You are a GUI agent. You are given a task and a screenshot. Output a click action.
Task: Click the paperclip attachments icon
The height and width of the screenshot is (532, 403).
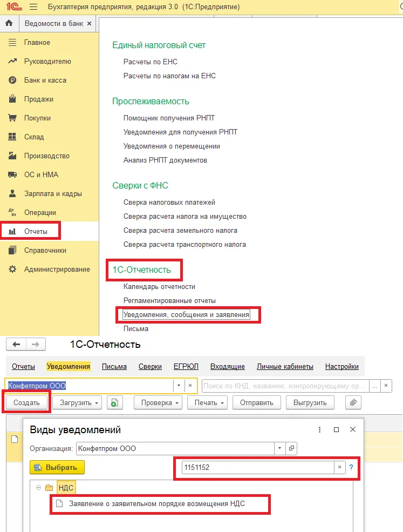click(353, 403)
